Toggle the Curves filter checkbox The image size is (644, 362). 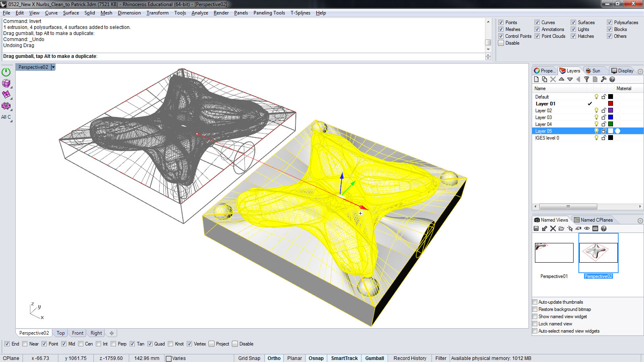point(537,23)
